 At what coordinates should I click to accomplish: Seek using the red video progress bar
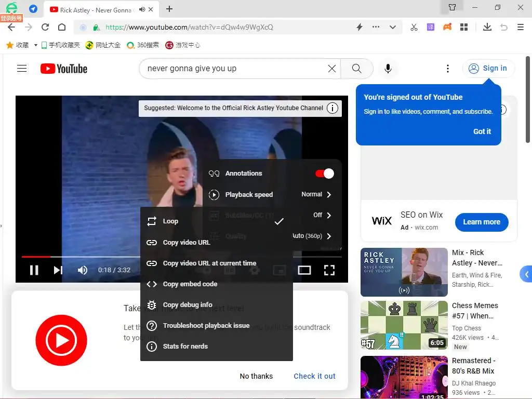(36, 257)
